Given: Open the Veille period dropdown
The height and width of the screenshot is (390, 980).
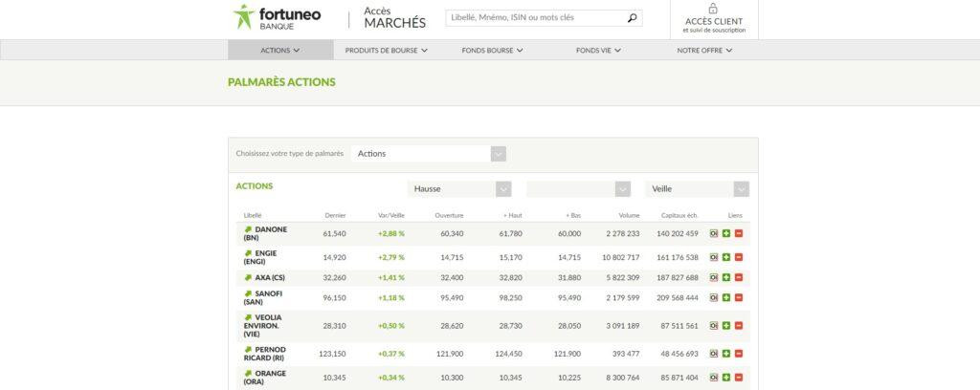Looking at the screenshot, I should coord(697,188).
